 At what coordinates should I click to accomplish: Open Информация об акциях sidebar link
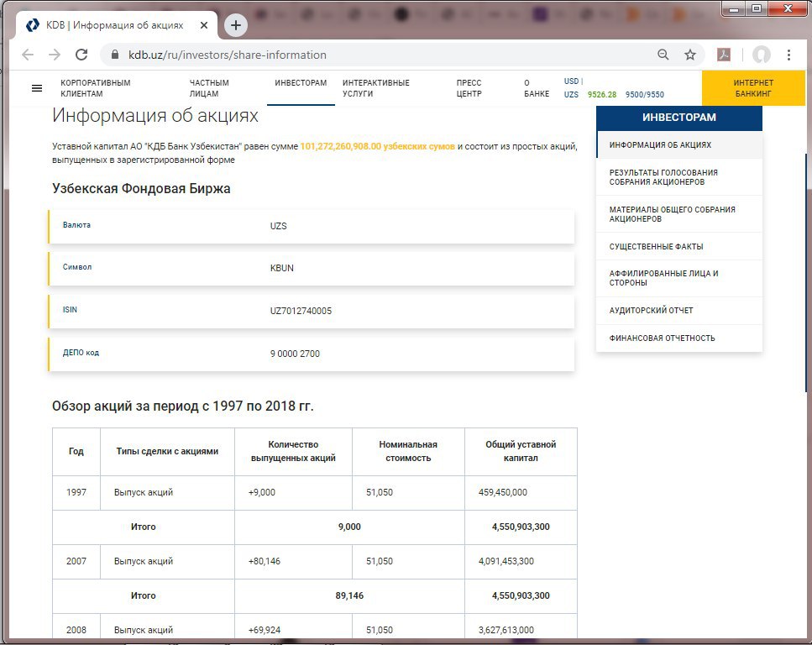coord(679,145)
